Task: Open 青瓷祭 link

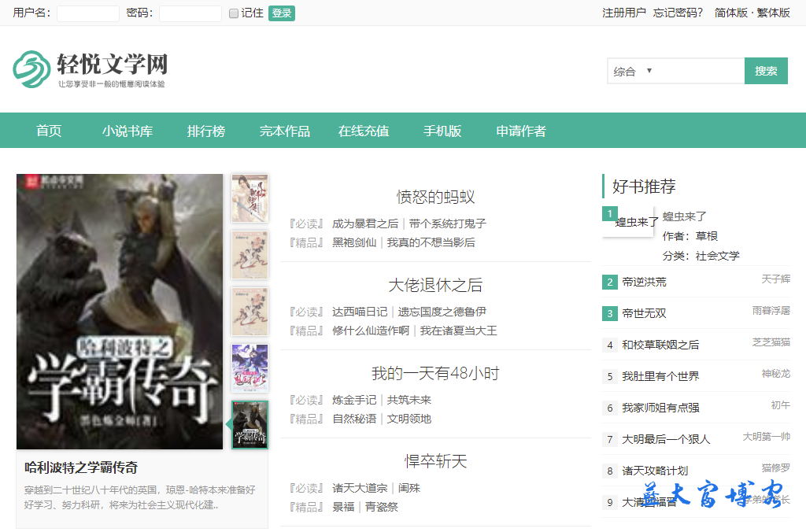Action: 382,507
